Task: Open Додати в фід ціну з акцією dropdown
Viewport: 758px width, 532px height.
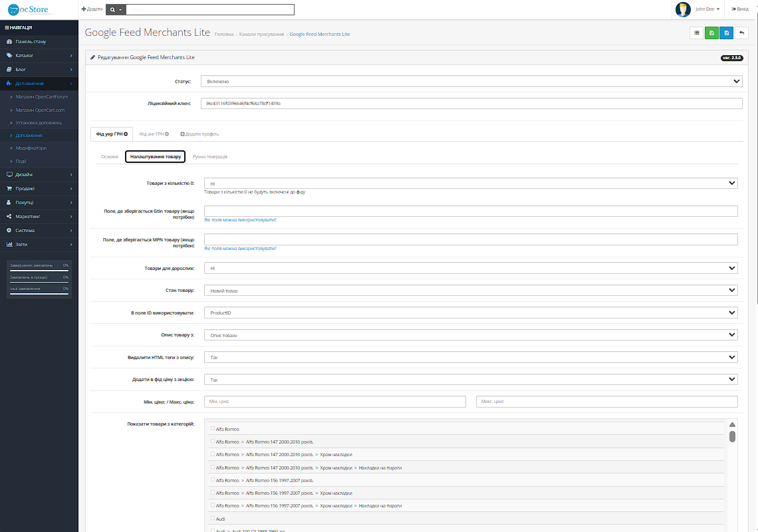Action: [x=471, y=380]
